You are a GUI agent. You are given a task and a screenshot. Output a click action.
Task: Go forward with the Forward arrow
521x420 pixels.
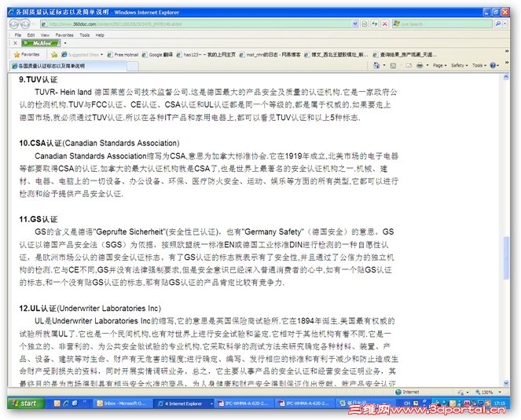[x=25, y=24]
